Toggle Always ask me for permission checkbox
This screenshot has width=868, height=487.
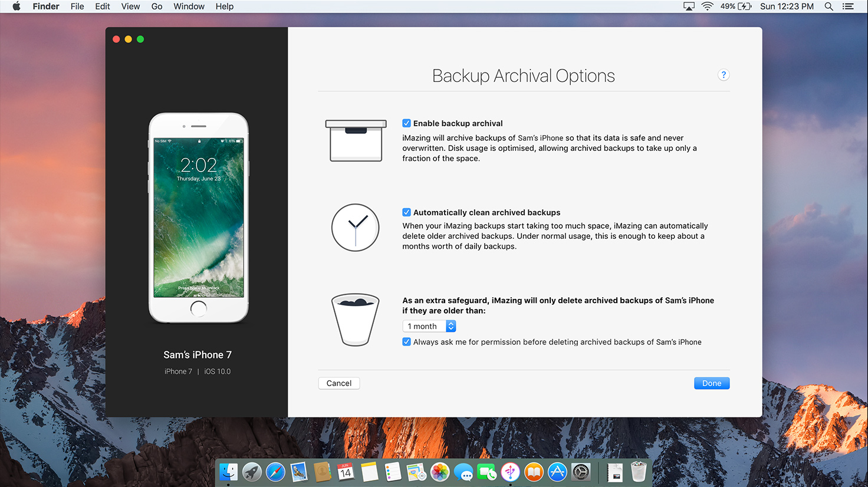point(406,342)
